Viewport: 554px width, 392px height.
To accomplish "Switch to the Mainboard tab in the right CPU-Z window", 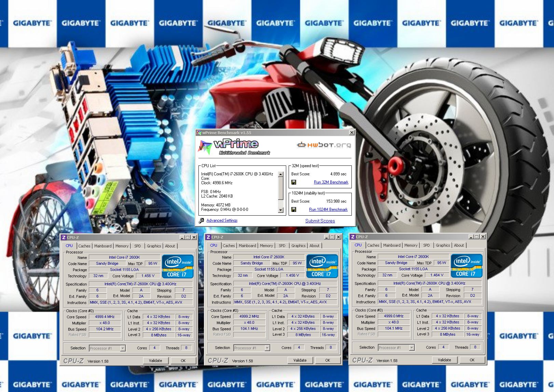I will tap(392, 245).
